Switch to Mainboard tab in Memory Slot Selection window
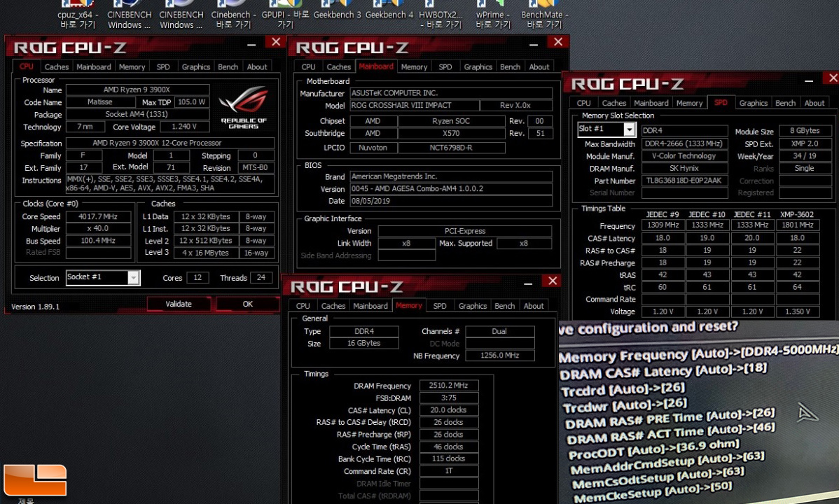Screen dimensions: 839x504 click(651, 104)
